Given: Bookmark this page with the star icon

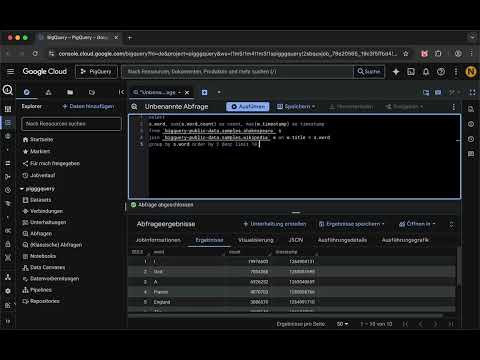Looking at the screenshot, I should [x=405, y=53].
